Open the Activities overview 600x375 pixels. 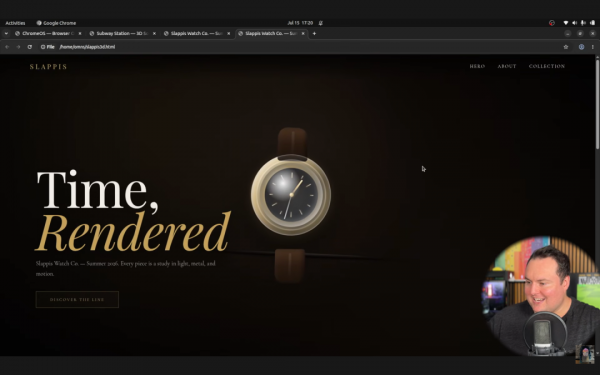coord(15,23)
